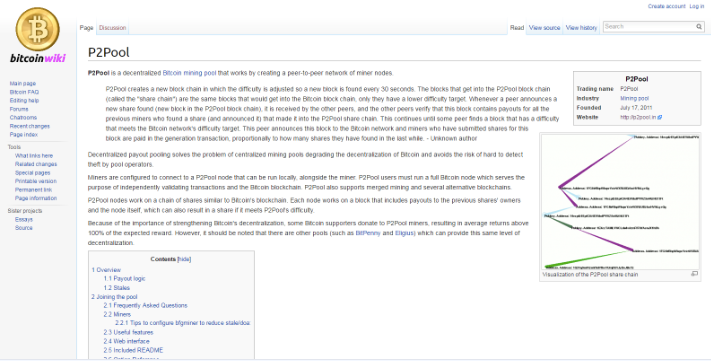Jump to 2.3 Useful features section
The width and height of the screenshot is (711, 361).
click(x=128, y=332)
